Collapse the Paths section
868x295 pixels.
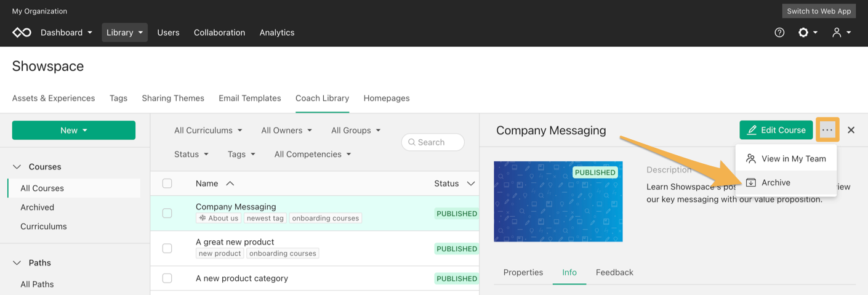click(x=17, y=263)
